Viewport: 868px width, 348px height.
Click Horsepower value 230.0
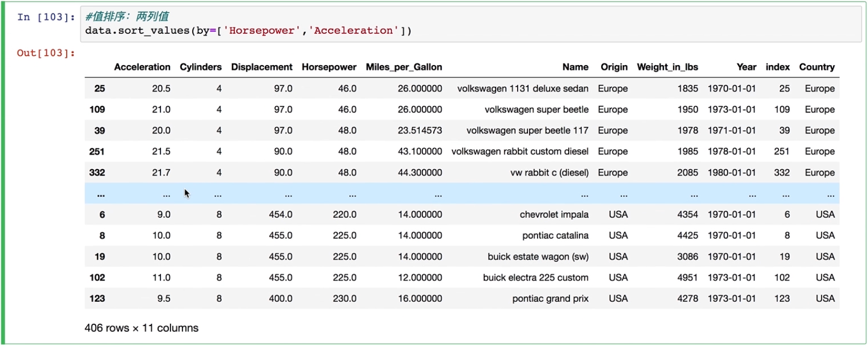[x=344, y=299]
